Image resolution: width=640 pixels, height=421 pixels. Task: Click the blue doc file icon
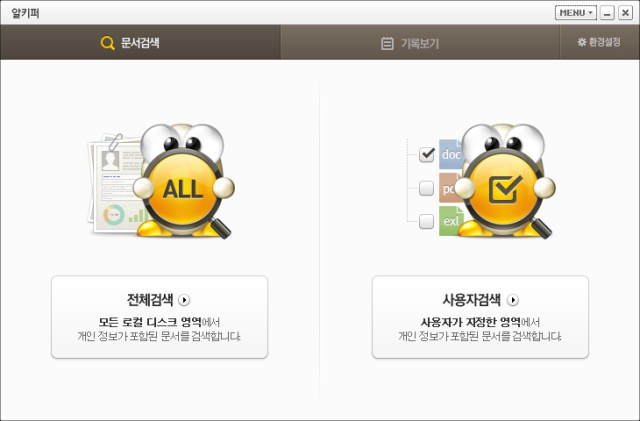tap(451, 154)
